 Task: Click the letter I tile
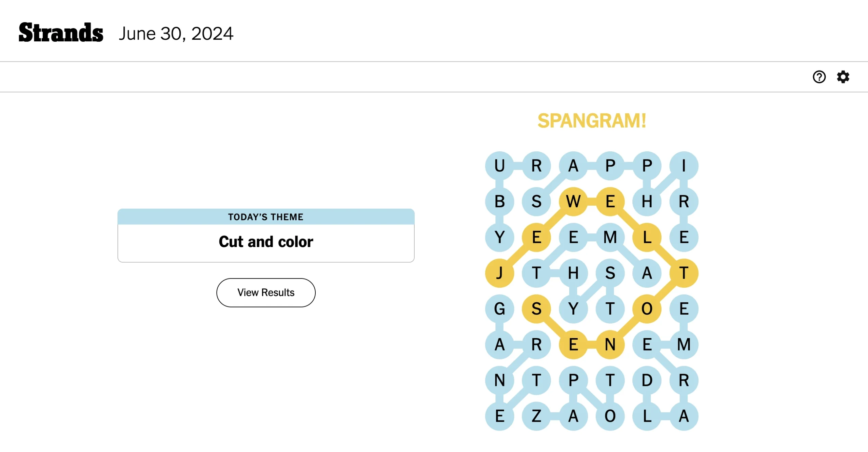pos(684,166)
